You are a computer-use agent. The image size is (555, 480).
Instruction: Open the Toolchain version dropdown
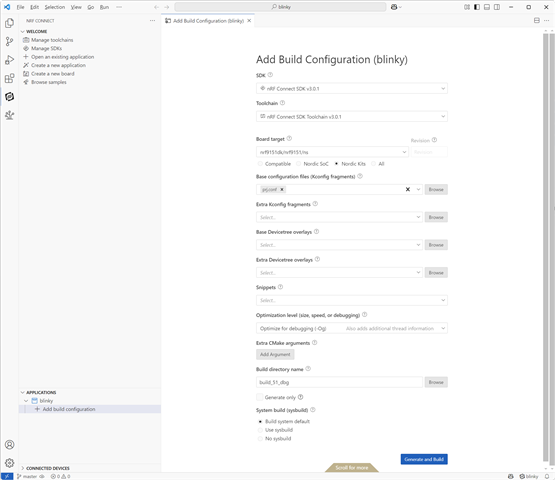click(352, 116)
